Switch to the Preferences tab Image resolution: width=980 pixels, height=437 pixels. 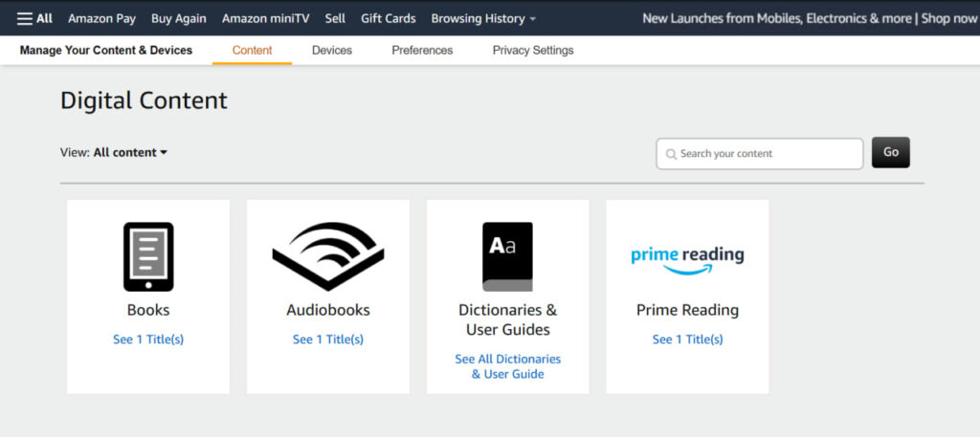[422, 50]
